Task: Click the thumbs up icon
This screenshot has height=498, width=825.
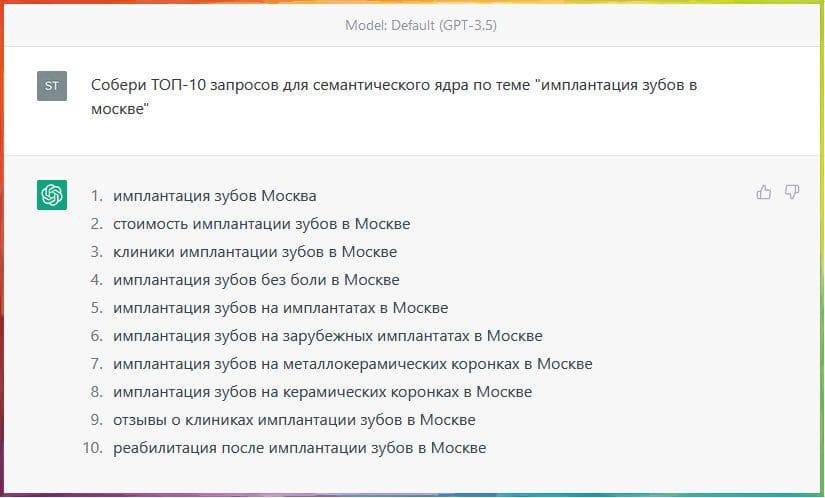Action: pos(764,192)
